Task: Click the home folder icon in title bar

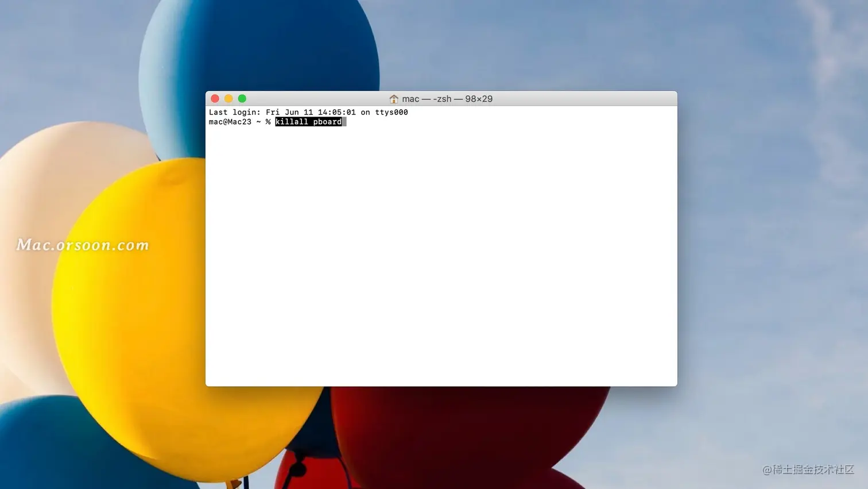Action: (x=394, y=99)
